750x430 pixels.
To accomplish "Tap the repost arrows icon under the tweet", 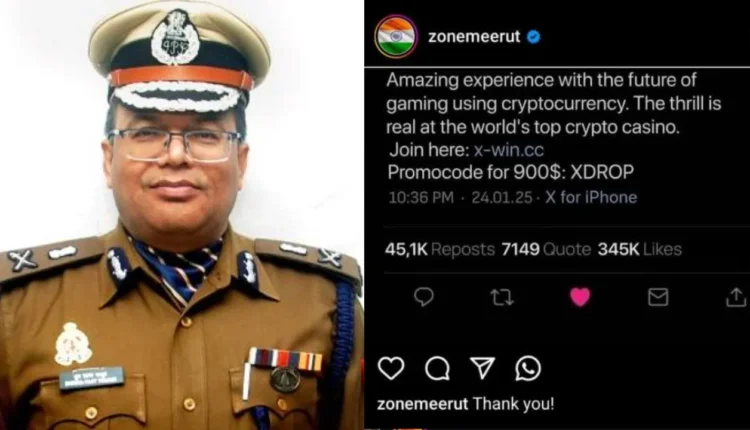I will tap(502, 298).
